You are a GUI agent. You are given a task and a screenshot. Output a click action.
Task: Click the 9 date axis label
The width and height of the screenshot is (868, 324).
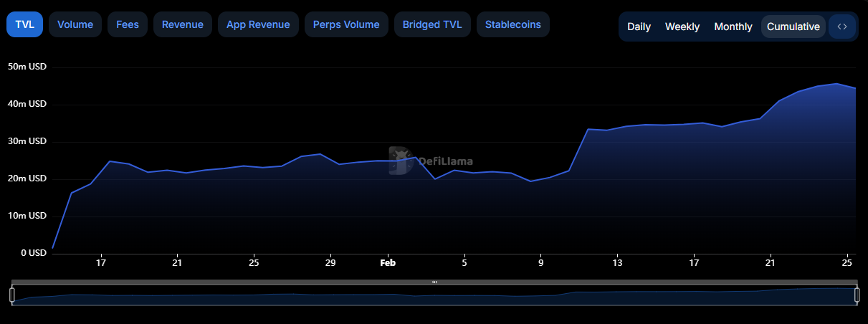click(x=541, y=263)
